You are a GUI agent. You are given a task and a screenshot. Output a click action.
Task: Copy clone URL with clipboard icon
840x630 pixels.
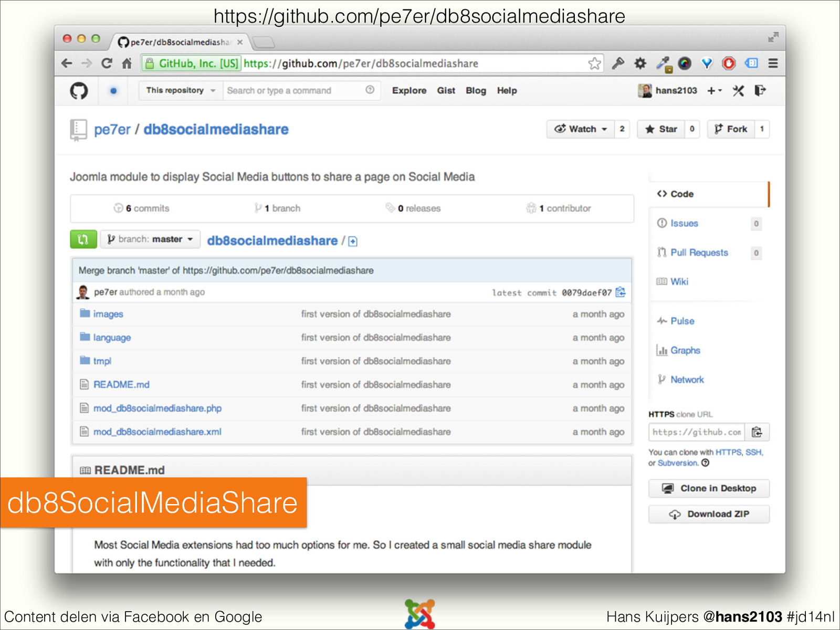pyautogui.click(x=757, y=432)
